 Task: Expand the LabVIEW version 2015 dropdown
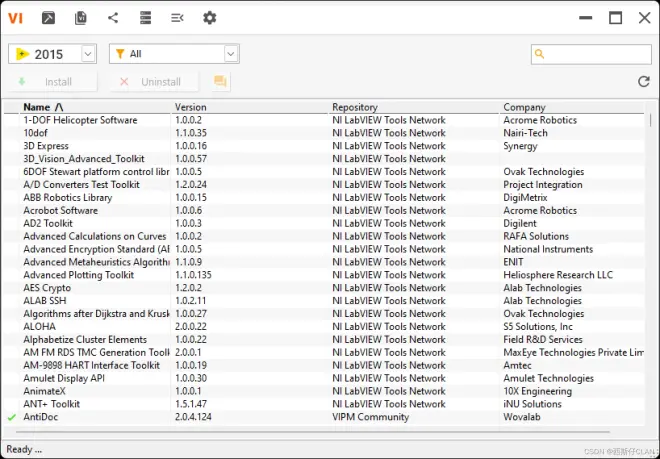tap(88, 54)
